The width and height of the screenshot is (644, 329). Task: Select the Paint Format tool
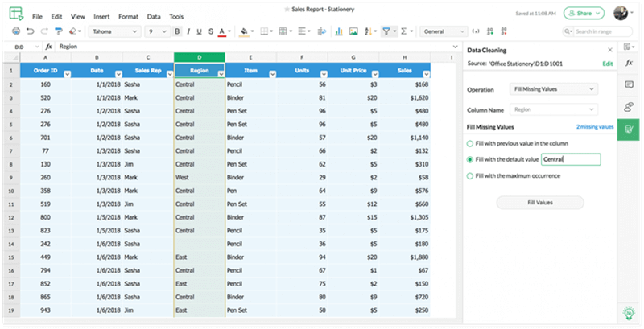tap(59, 31)
